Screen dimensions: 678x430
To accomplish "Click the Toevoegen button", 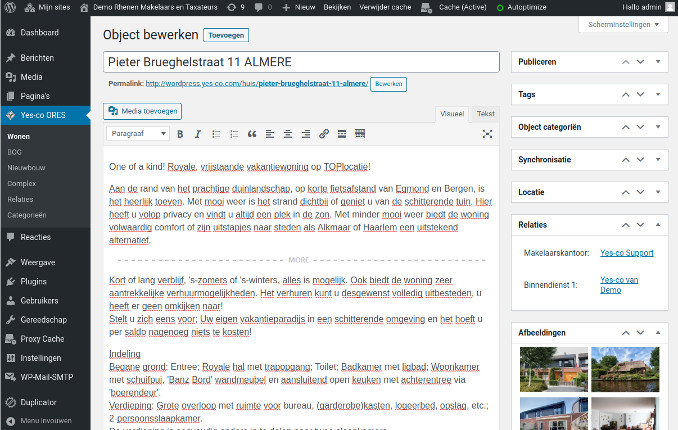I will [226, 35].
